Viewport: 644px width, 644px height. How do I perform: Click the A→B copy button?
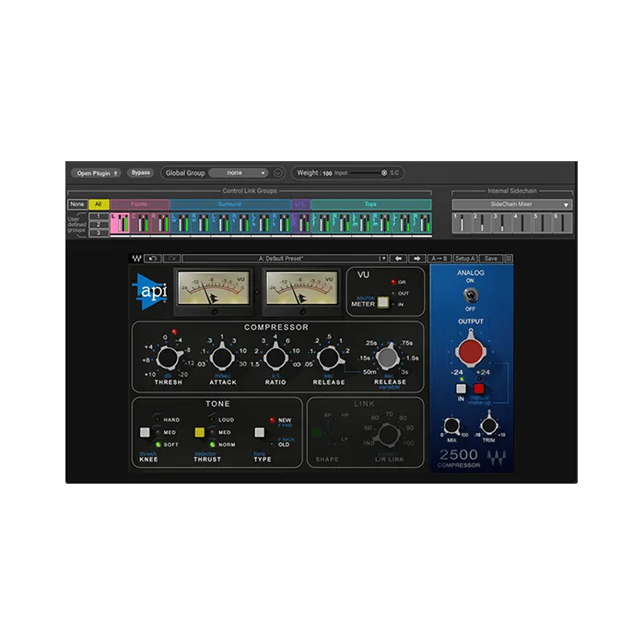click(x=439, y=258)
